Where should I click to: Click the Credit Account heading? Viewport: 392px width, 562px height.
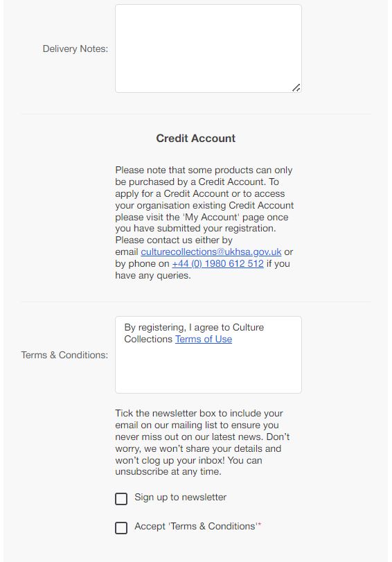pos(195,139)
